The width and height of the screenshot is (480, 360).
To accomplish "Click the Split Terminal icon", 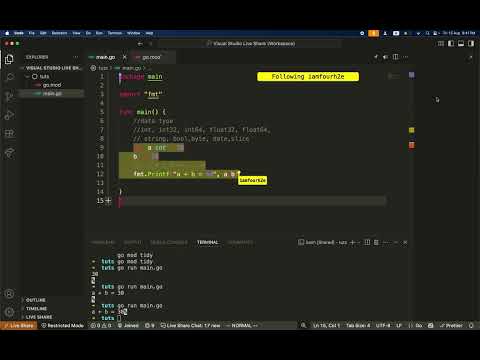I will [x=367, y=242].
